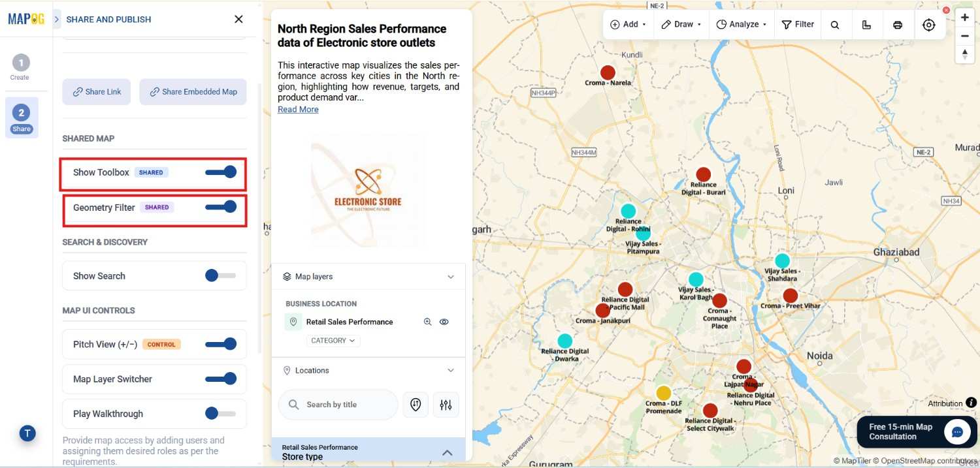Select the Croma - Janakpuri marker
Screen dimensions: 980x468
pos(603,310)
